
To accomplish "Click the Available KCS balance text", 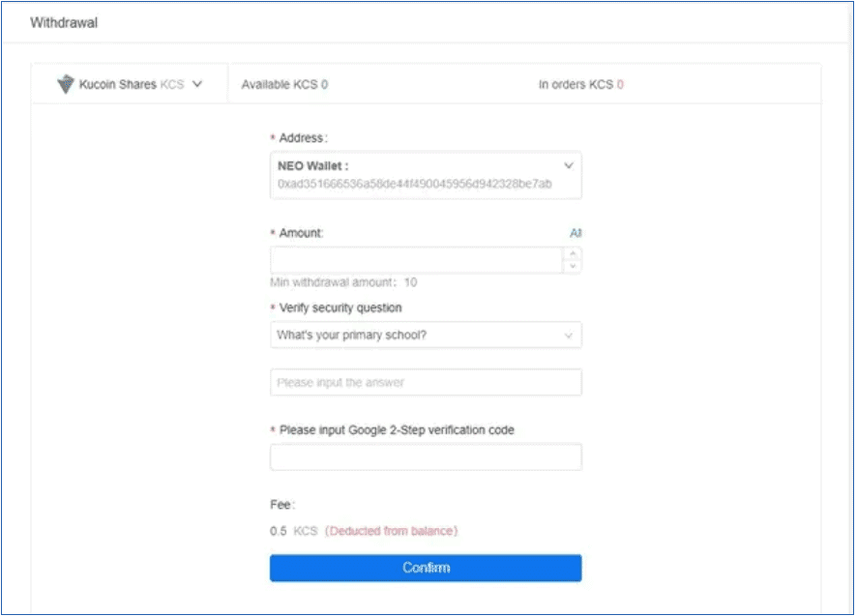I will pos(284,85).
